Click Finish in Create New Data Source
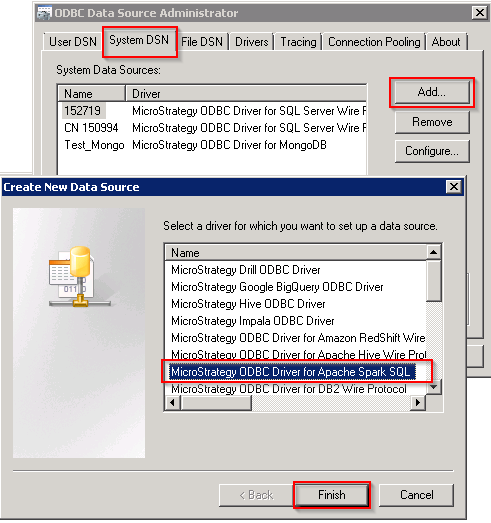The image size is (491, 523). click(x=332, y=495)
